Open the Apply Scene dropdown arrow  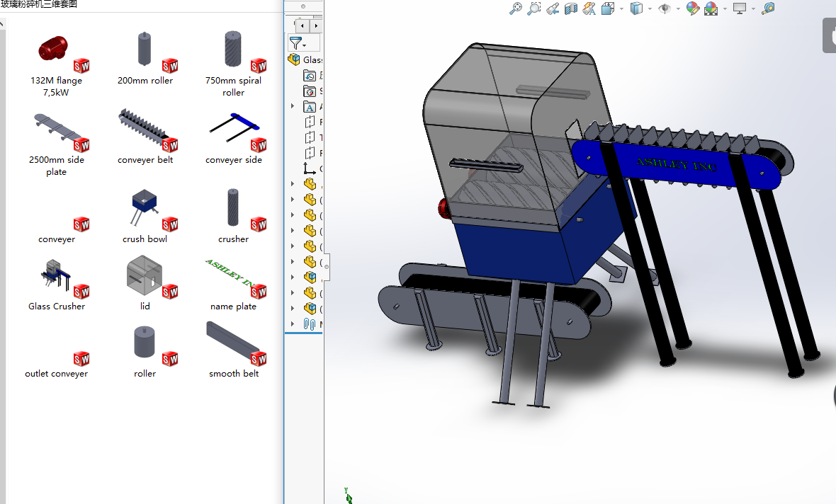coord(725,9)
